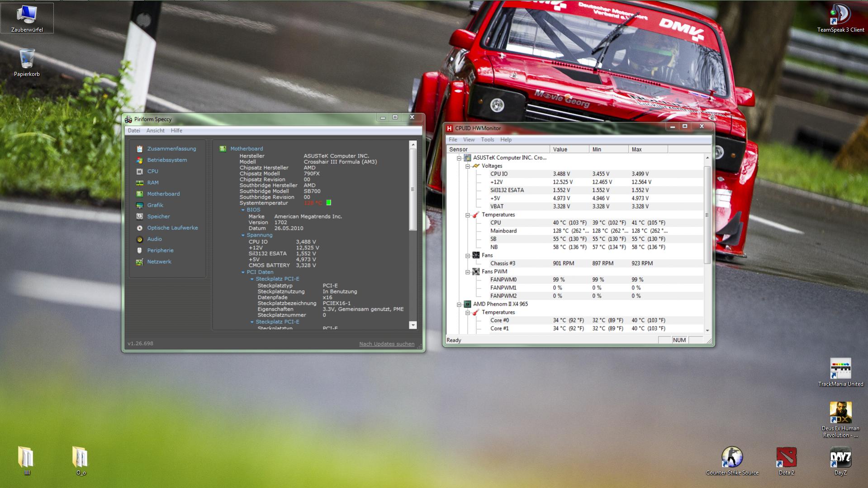Collapse the BIOS section in Speccy
The height and width of the screenshot is (488, 868).
click(x=243, y=210)
